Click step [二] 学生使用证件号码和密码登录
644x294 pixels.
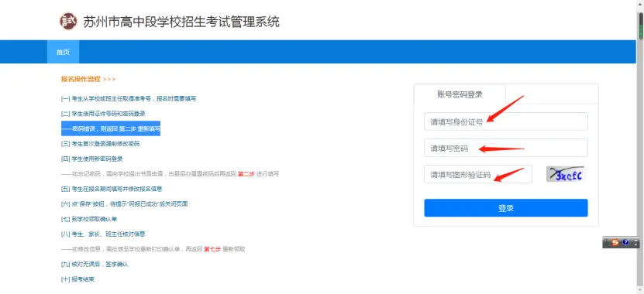click(103, 114)
